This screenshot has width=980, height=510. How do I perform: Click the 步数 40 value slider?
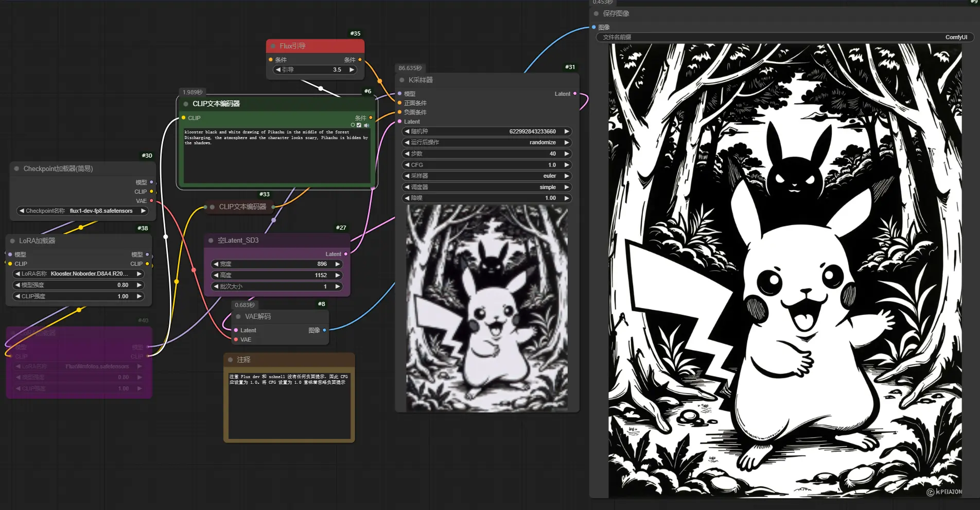point(487,154)
